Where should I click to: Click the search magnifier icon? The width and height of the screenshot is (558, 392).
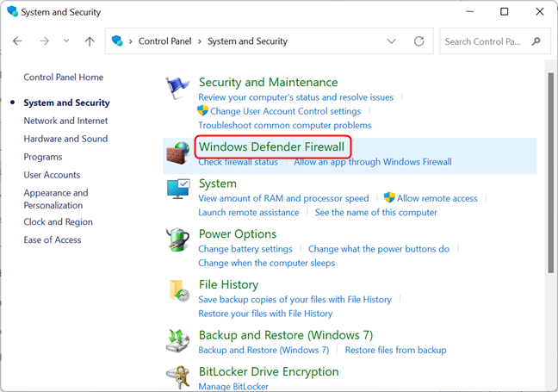536,41
